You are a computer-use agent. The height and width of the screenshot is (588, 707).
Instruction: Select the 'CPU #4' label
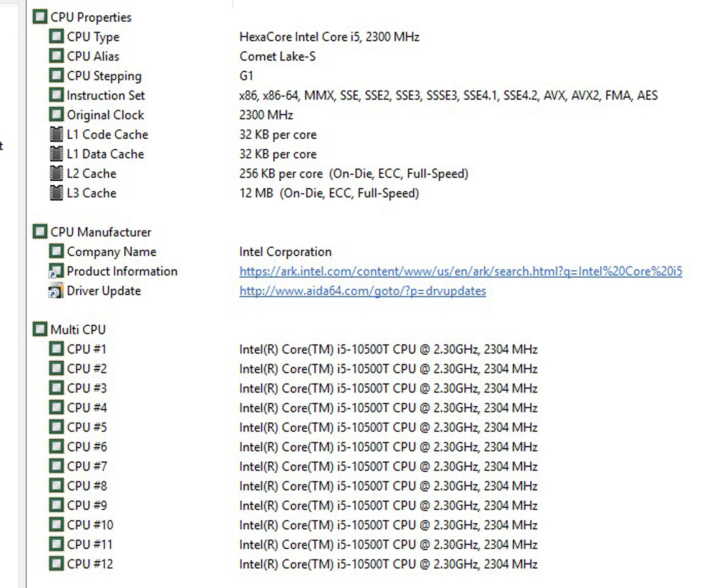pyautogui.click(x=87, y=408)
